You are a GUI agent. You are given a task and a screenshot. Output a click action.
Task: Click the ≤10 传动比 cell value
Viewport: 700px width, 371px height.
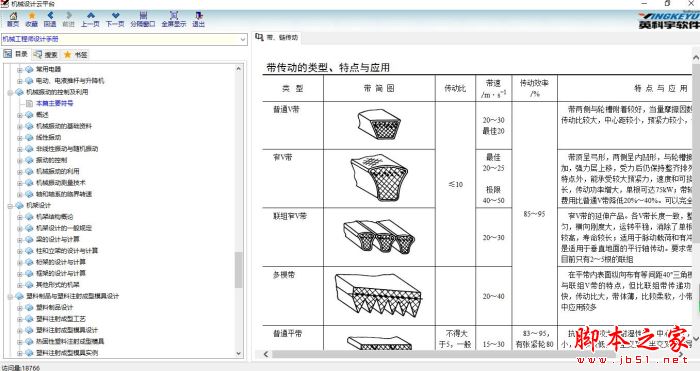455,184
